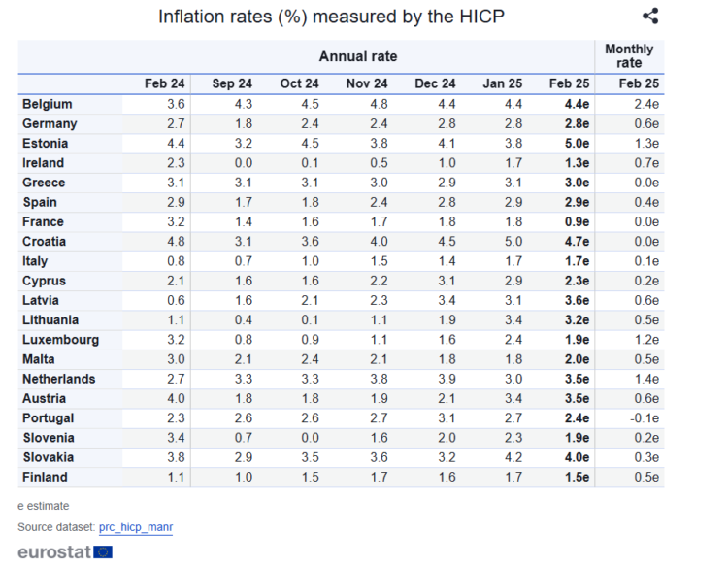Select the Dec 24 column header
The width and height of the screenshot is (728, 567).
[x=435, y=84]
